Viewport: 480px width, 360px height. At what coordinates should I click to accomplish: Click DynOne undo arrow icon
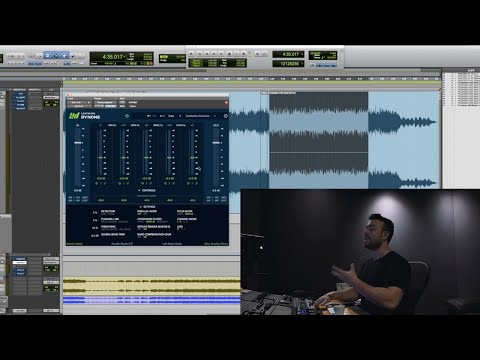click(149, 116)
